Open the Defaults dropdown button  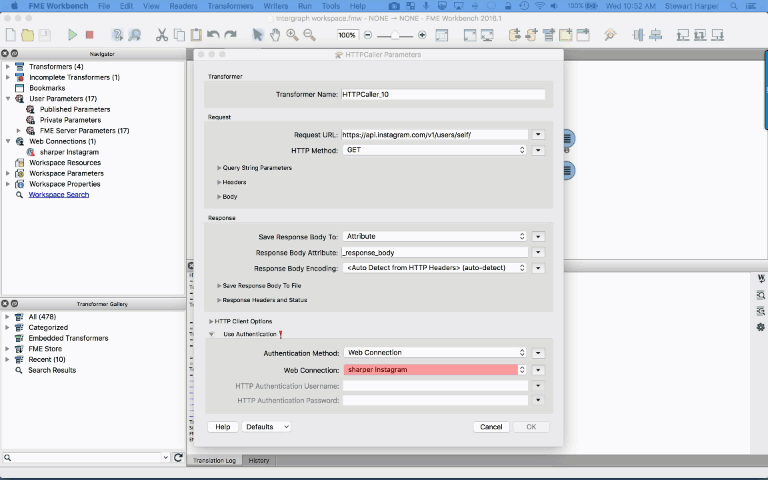coord(266,426)
